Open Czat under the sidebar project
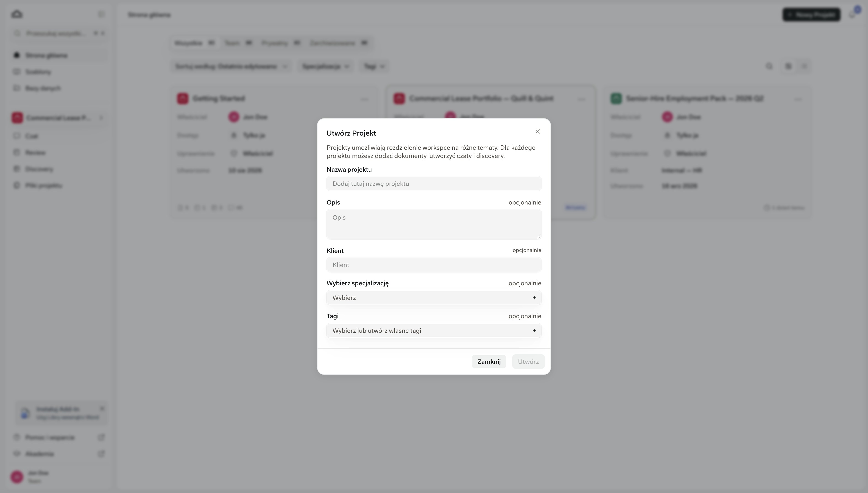Image resolution: width=868 pixels, height=493 pixels. click(59, 136)
